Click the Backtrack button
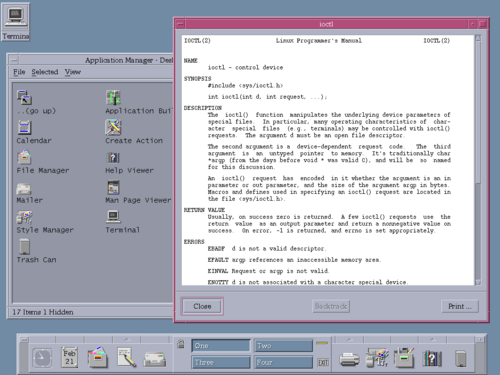 [x=331, y=306]
